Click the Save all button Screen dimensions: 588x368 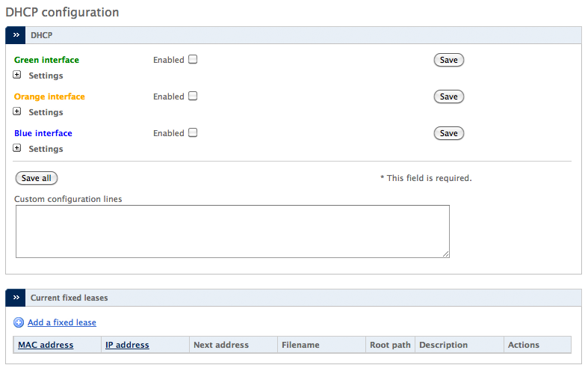[37, 178]
